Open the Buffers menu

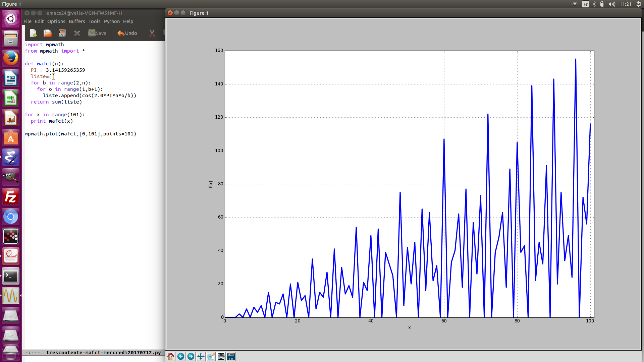point(77,21)
